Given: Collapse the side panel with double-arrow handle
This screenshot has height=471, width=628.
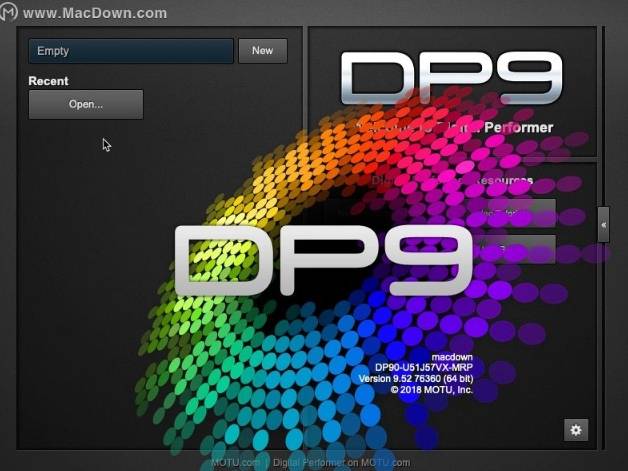Looking at the screenshot, I should click(603, 225).
